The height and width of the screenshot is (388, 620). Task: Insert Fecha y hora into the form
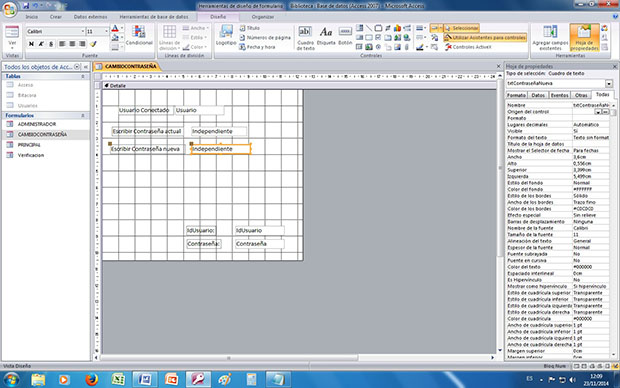pyautogui.click(x=257, y=47)
